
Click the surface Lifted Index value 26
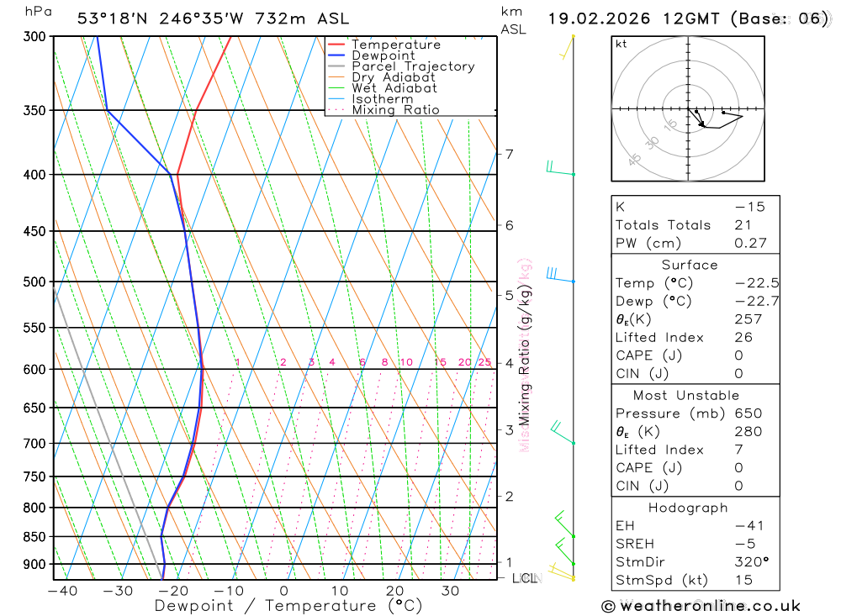[744, 338]
